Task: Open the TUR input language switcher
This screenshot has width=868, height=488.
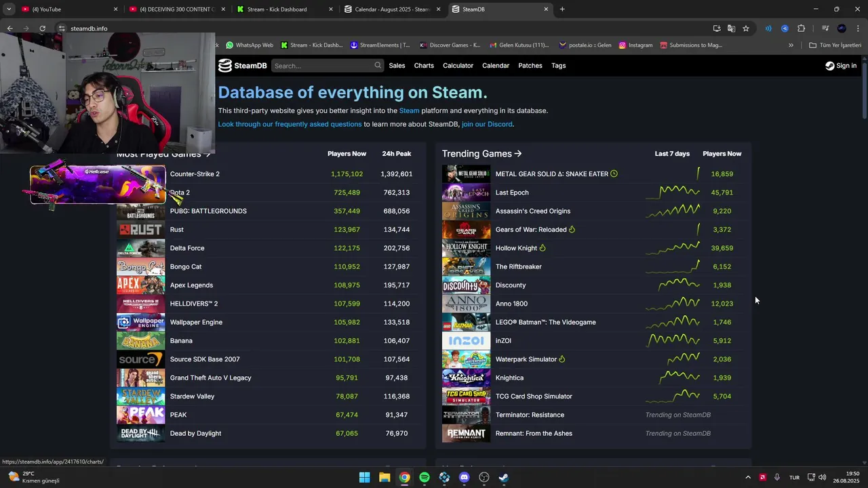Action: [x=794, y=477]
